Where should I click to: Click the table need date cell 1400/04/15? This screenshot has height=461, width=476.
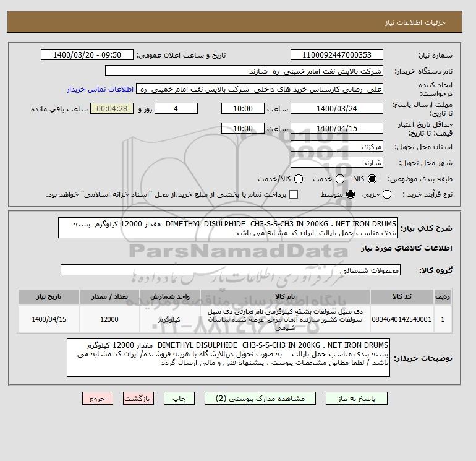[49, 319]
